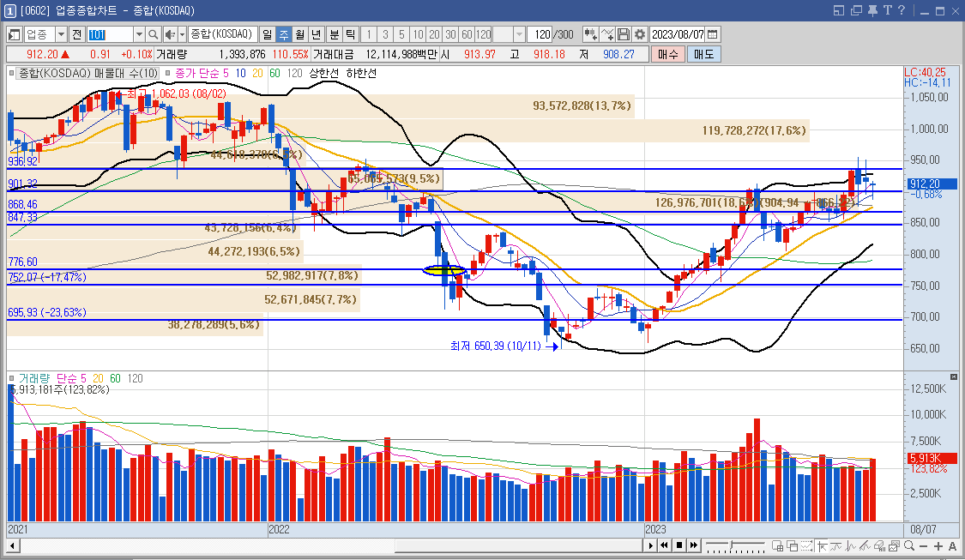The height and width of the screenshot is (560, 965).
Task: Toggle the left side panel icon
Action: pyautogui.click(x=14, y=34)
